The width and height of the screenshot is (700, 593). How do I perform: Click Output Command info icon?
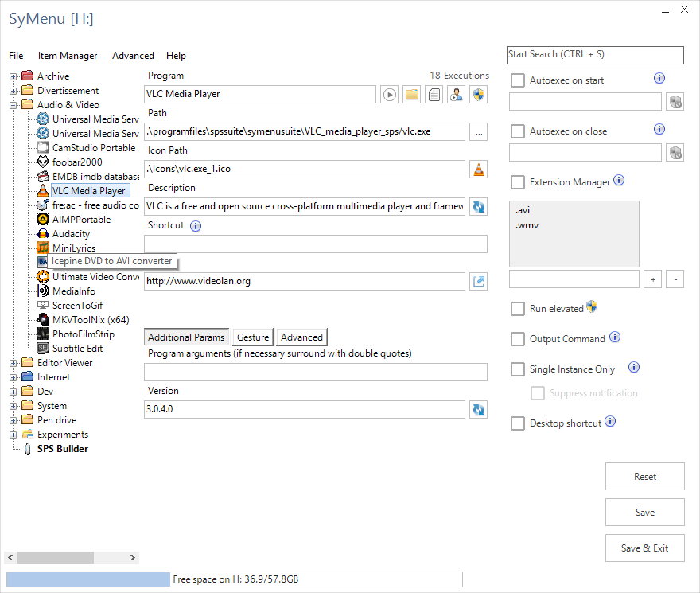[615, 337]
